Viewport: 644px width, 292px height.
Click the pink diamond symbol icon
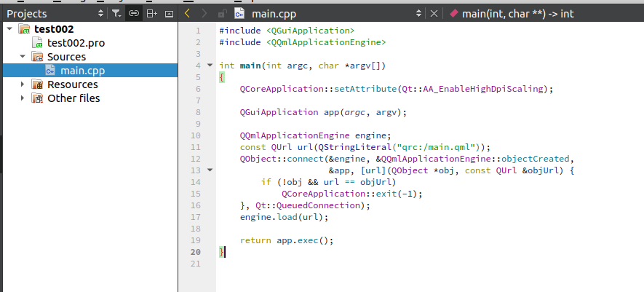(x=453, y=14)
